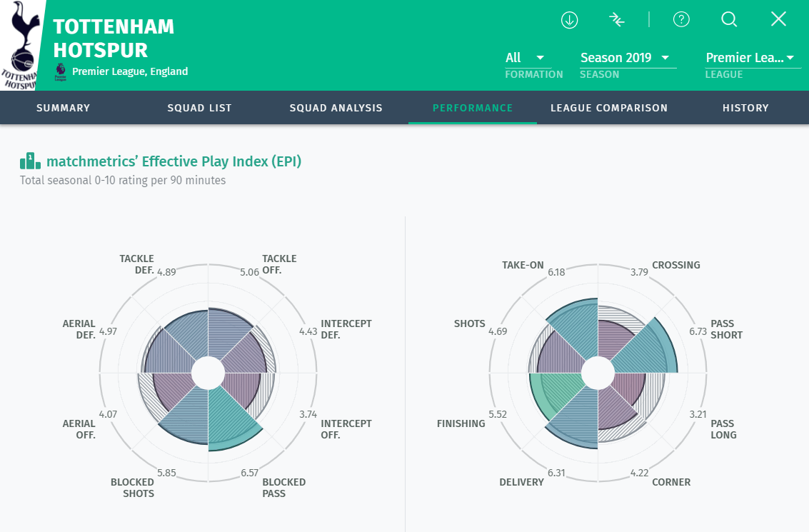Click the Pass Long label
Image resolution: width=809 pixels, height=532 pixels.
pos(723,428)
